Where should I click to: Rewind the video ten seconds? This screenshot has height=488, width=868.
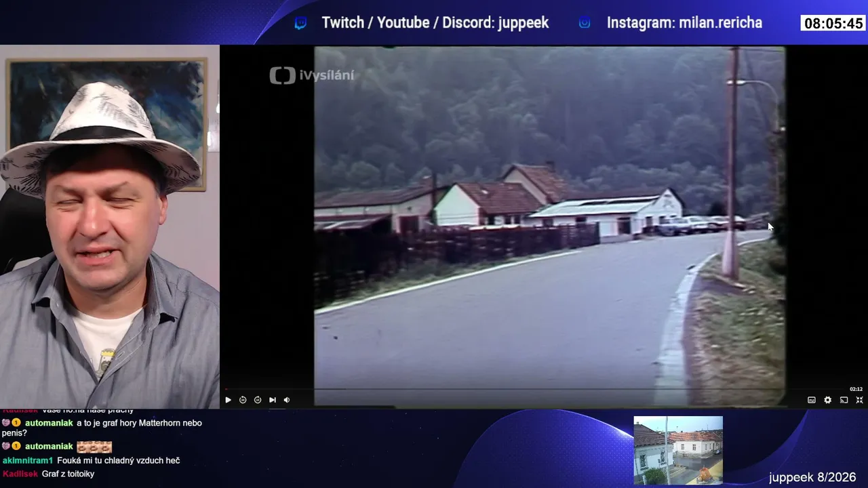point(243,400)
